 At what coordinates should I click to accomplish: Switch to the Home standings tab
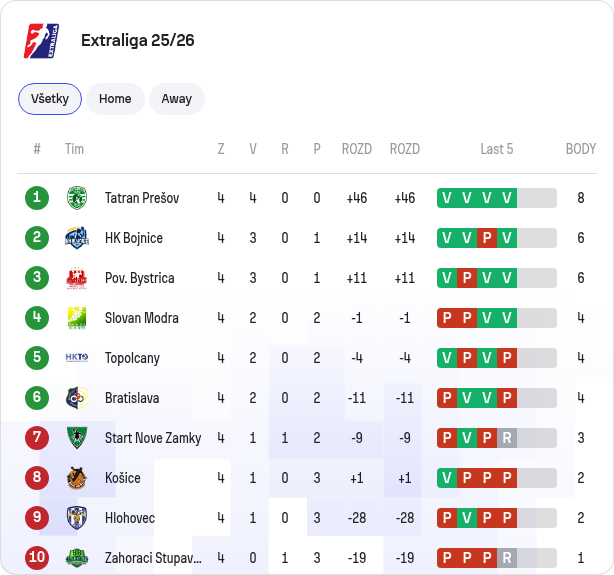tap(115, 99)
